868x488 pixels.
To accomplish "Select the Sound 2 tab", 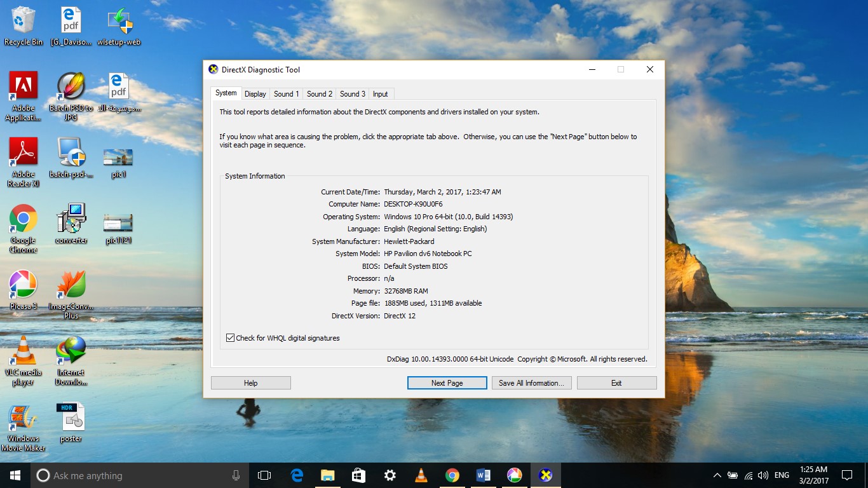I will click(319, 93).
